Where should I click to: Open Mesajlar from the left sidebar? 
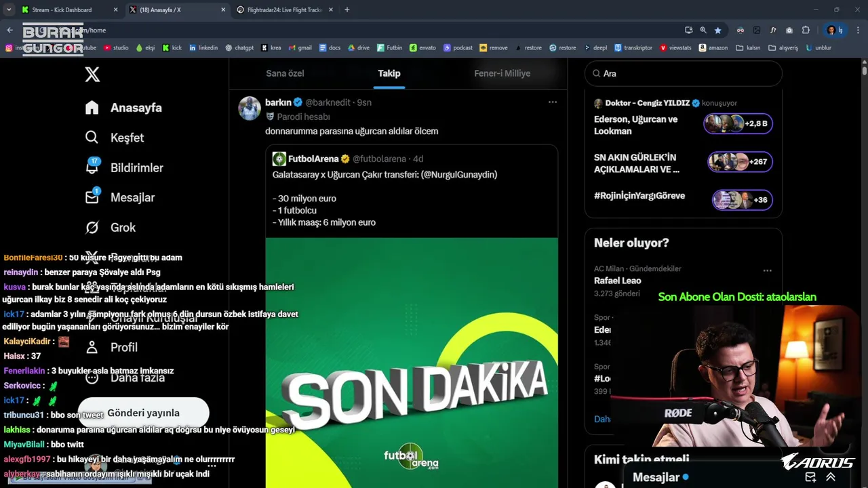point(120,197)
